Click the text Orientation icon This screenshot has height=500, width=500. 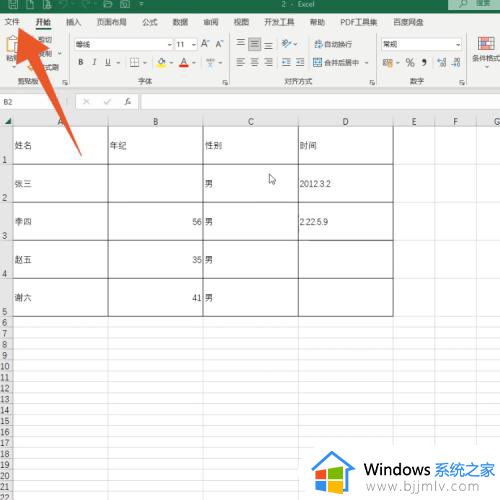tap(286, 44)
